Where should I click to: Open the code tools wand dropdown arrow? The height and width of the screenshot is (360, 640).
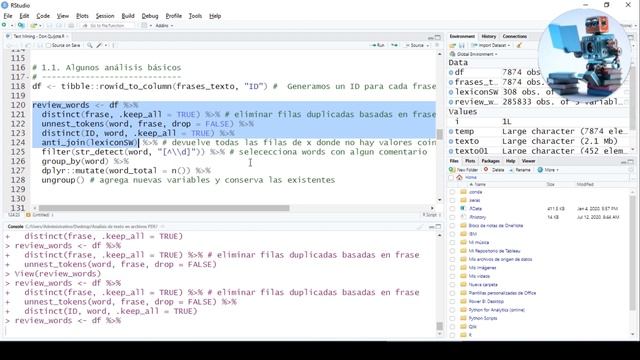pyautogui.click(x=106, y=45)
